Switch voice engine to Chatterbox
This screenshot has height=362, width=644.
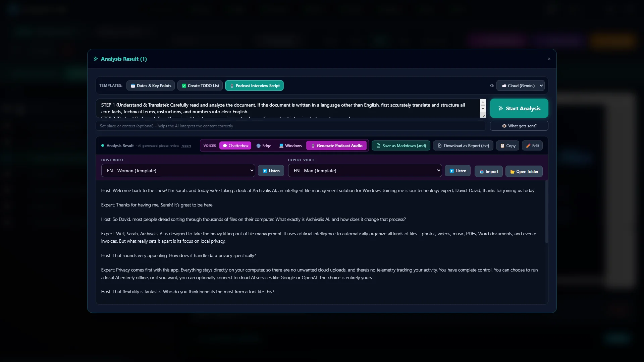coord(235,146)
